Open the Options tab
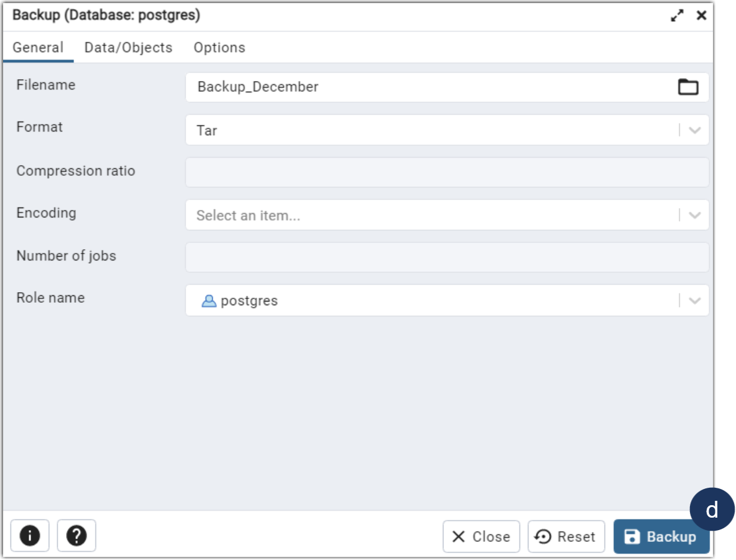The height and width of the screenshot is (560, 736). [x=219, y=47]
